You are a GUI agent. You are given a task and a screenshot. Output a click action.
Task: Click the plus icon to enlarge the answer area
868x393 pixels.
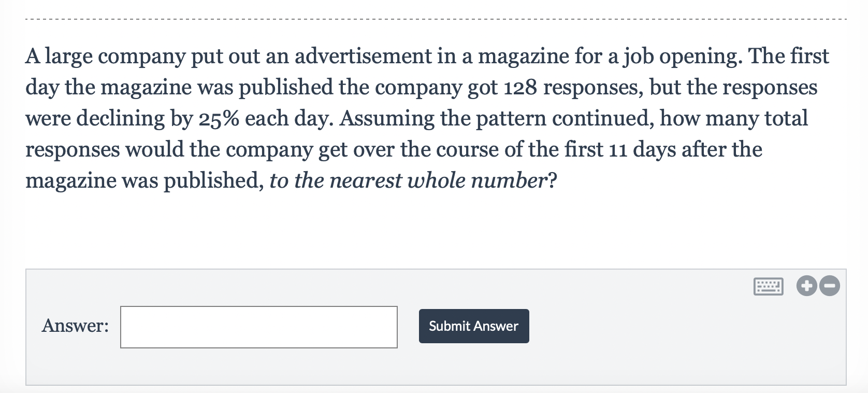806,286
